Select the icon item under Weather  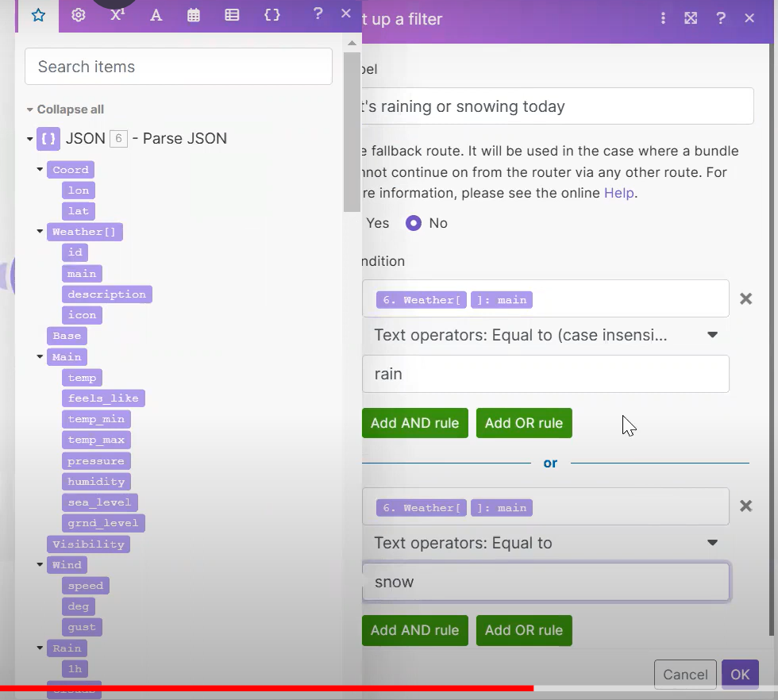[x=82, y=315]
